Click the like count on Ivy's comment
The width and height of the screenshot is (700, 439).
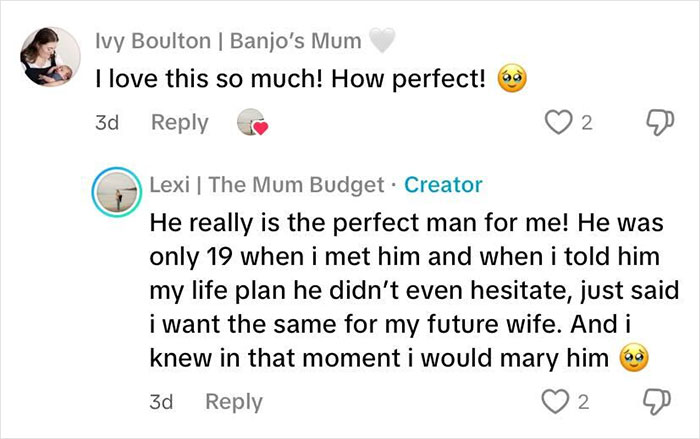click(587, 124)
